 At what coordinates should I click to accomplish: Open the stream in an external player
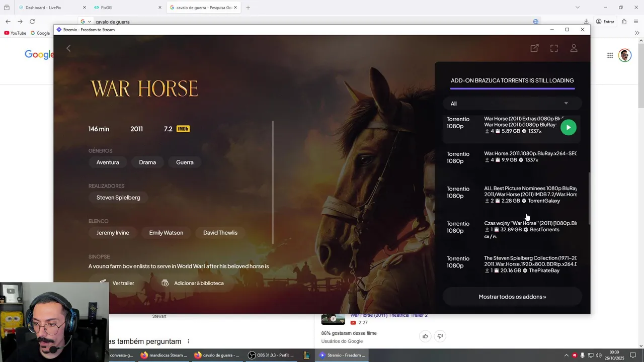[534, 48]
